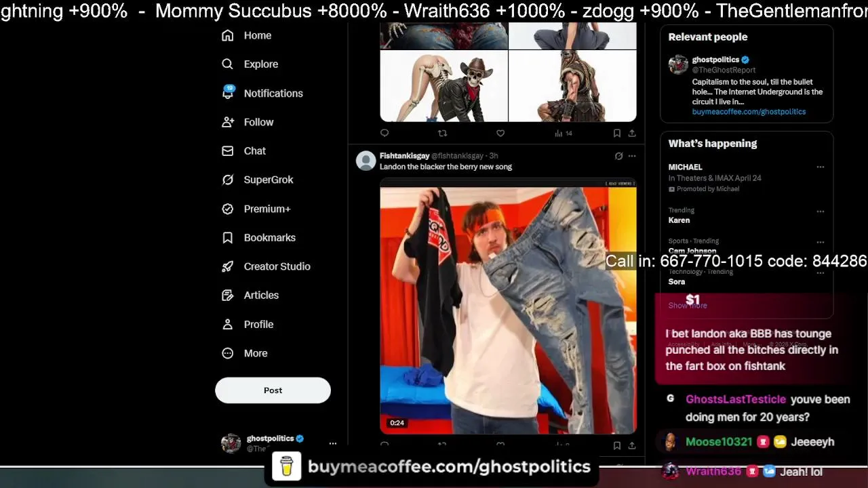This screenshot has height=488, width=868.
Task: Click the SuperGrok icon
Action: coord(228,180)
